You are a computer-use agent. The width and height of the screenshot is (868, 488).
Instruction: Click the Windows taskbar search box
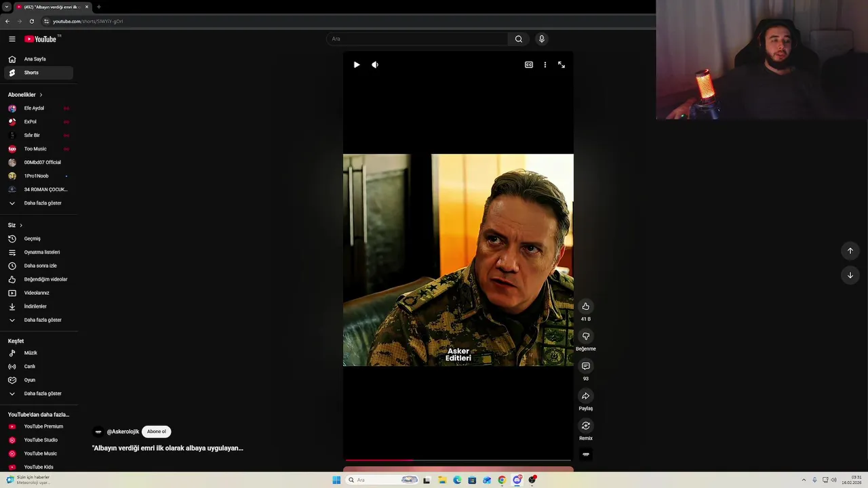click(382, 480)
